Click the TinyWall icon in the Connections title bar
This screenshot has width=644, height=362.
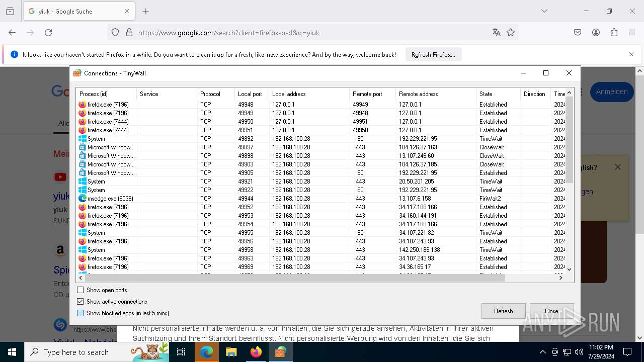click(77, 73)
